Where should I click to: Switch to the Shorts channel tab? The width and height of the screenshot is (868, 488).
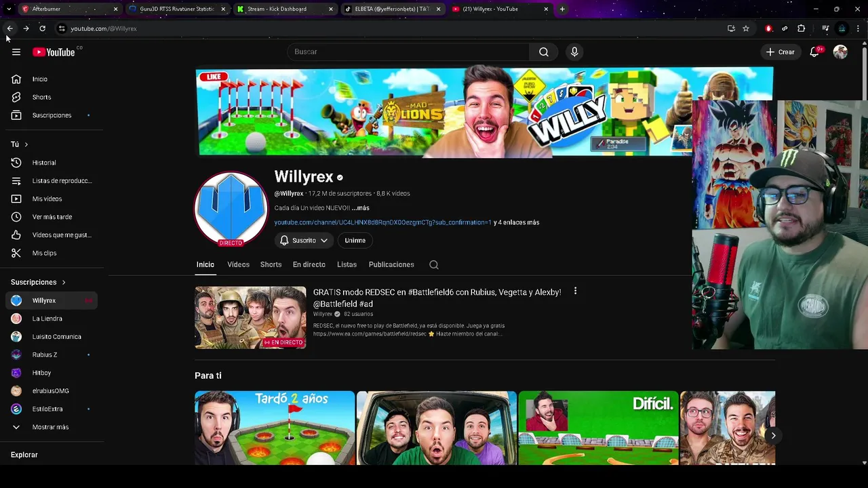pyautogui.click(x=271, y=265)
